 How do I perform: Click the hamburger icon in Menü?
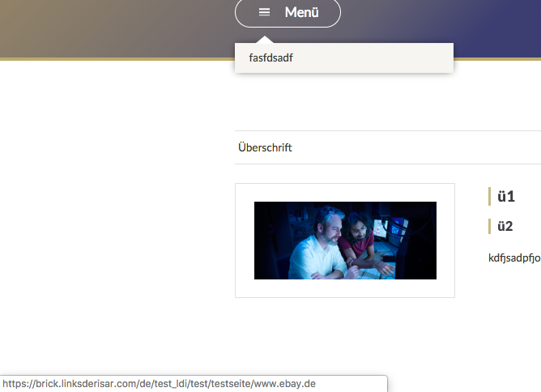[264, 12]
